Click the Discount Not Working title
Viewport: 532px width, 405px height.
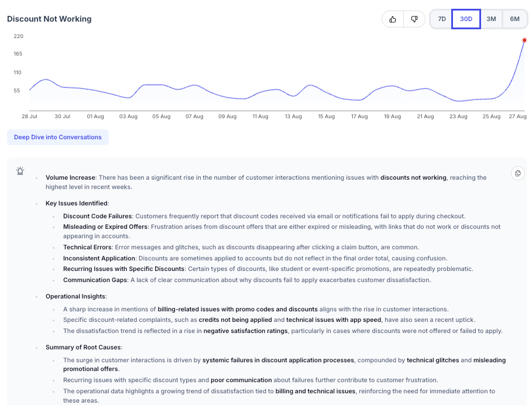(x=49, y=19)
